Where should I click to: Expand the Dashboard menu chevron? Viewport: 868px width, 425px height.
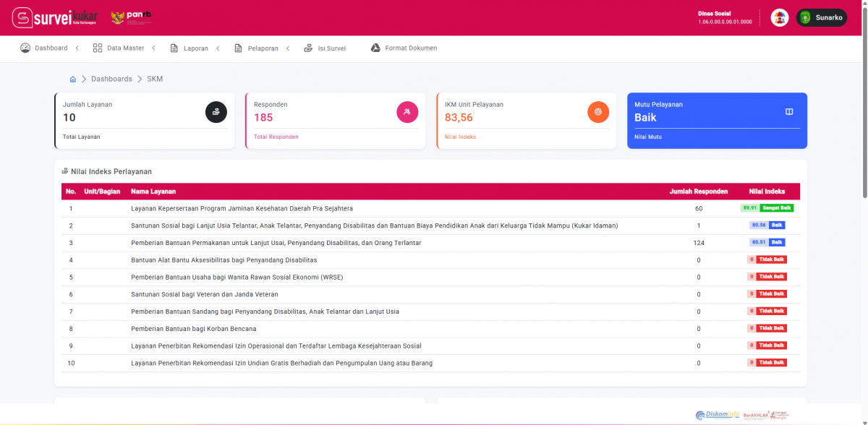pos(77,48)
